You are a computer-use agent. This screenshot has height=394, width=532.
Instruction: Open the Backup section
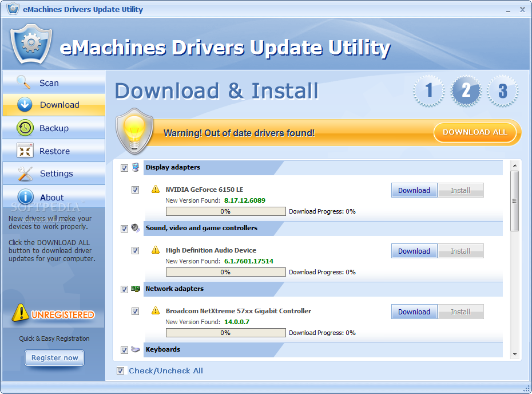click(54, 128)
